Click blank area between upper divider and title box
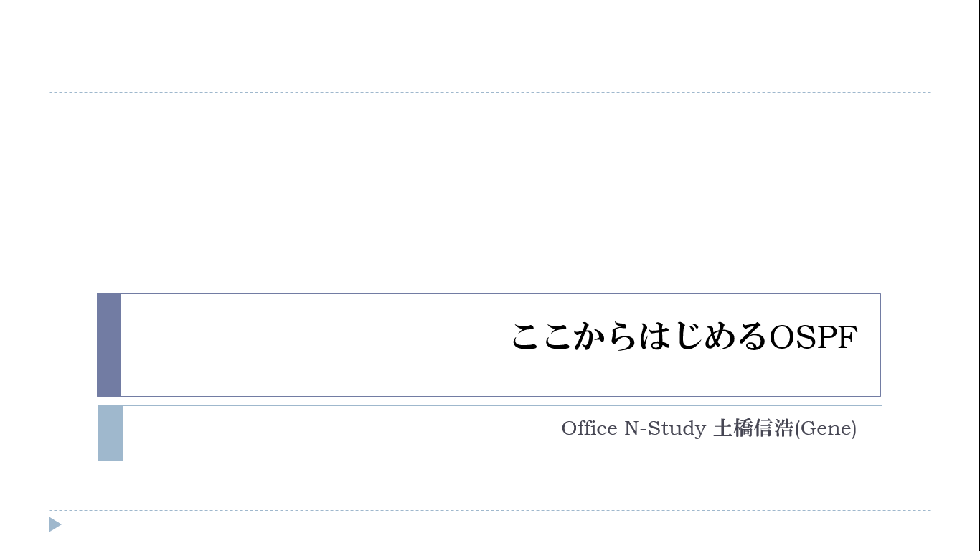 tap(490, 194)
